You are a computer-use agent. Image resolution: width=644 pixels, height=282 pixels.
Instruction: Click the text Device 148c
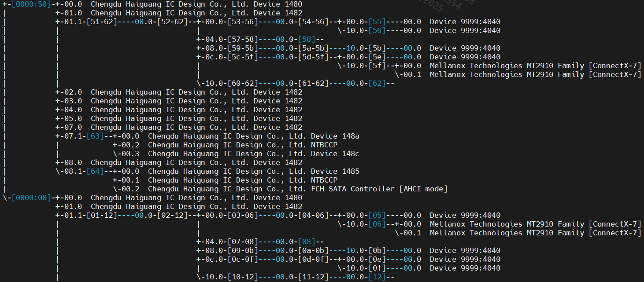point(335,154)
